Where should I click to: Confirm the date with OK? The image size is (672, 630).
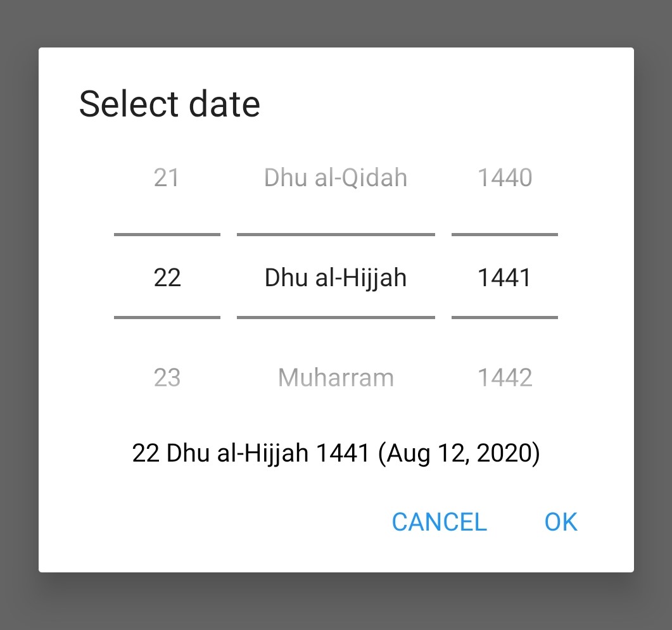coord(561,522)
